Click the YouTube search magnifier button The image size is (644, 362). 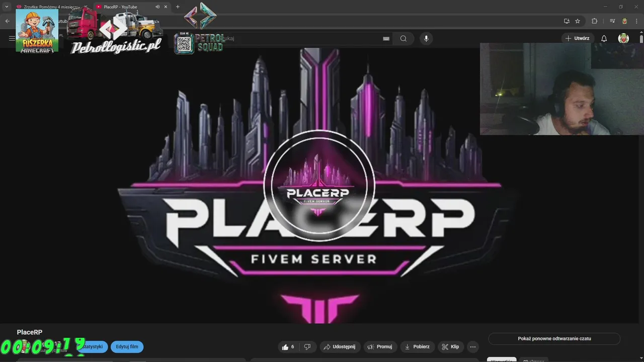[x=404, y=38]
